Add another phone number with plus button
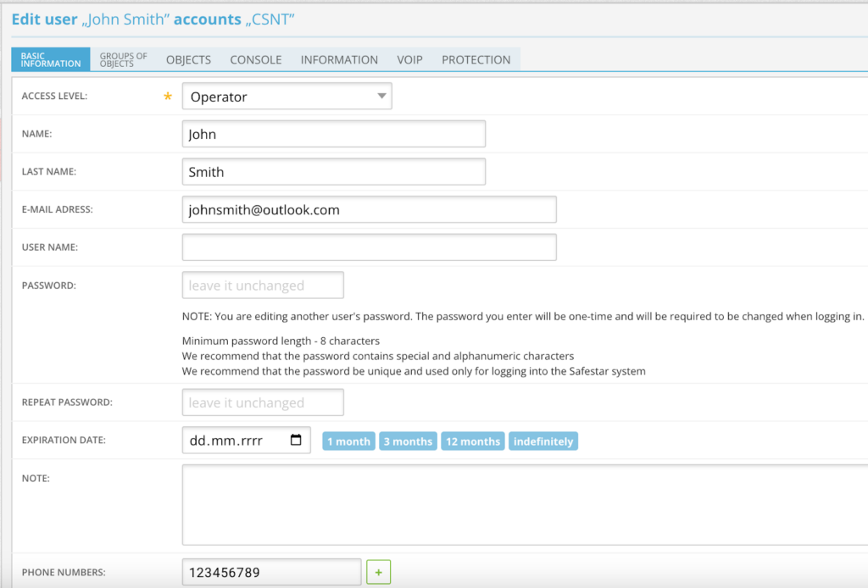This screenshot has height=588, width=868. click(x=378, y=573)
